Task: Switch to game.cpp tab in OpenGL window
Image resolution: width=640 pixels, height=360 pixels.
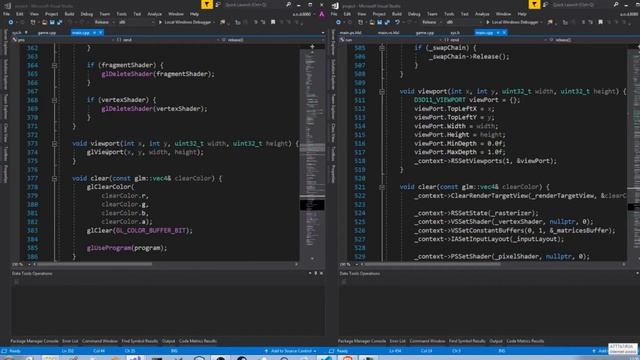Action: point(47,32)
